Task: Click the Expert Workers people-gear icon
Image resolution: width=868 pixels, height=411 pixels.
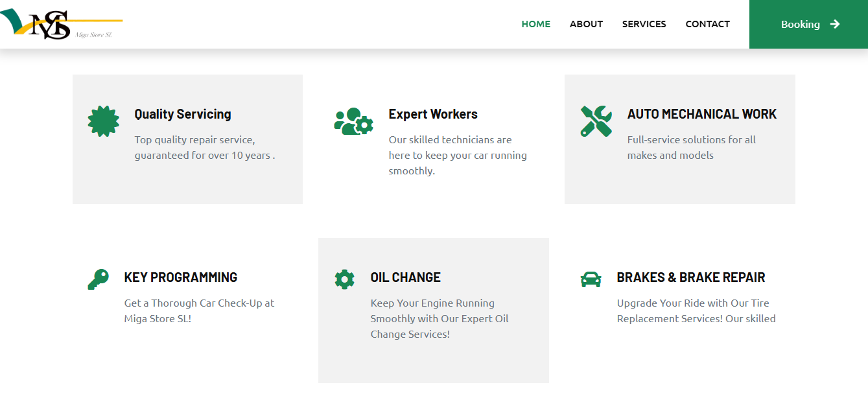Action: (353, 121)
